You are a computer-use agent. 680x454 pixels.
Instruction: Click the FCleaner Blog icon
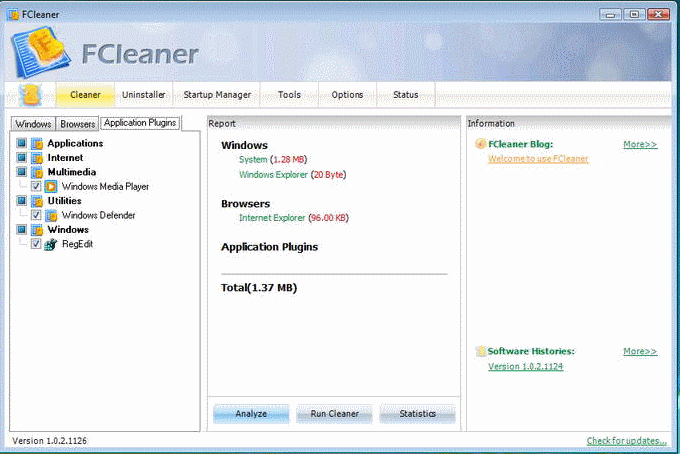tap(481, 144)
